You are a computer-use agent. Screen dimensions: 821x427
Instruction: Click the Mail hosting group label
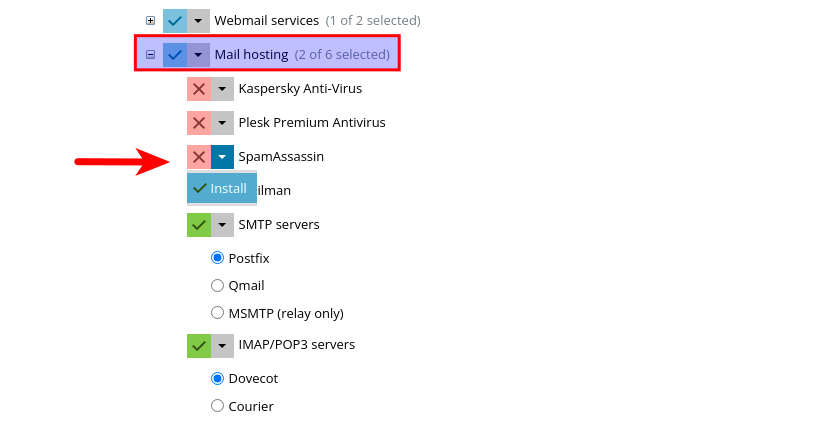pos(251,55)
